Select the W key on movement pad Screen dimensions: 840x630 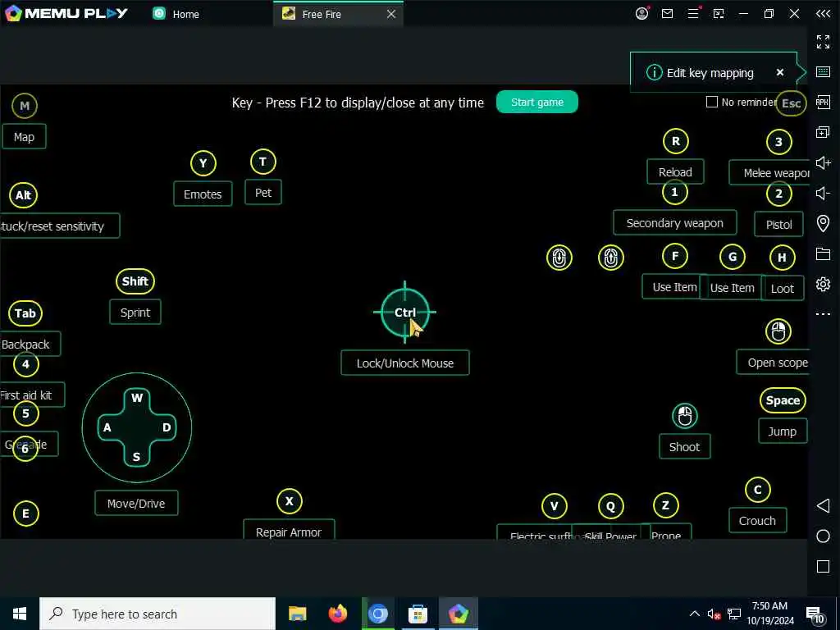click(137, 398)
